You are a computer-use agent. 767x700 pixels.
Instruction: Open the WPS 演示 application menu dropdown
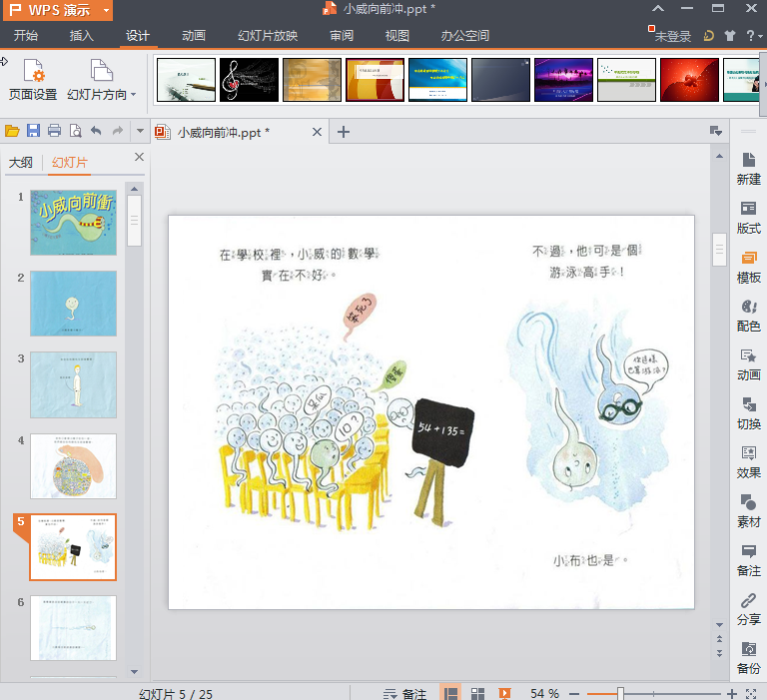tap(58, 10)
